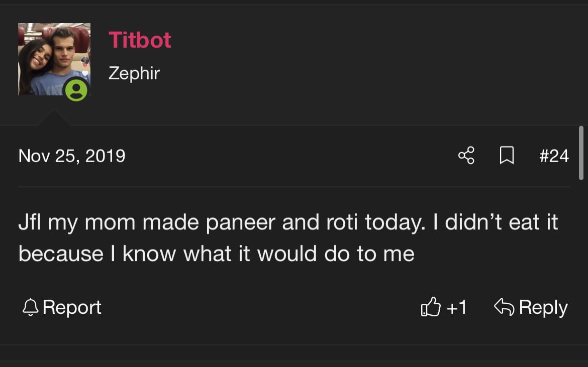The height and width of the screenshot is (367, 588).
Task: Click the thumbs-up like icon
Action: (430, 307)
